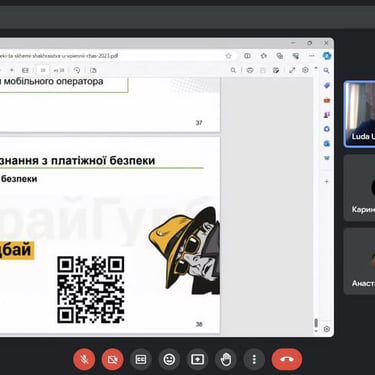Customize sidebar with plus icon
Screen dimensions: 375x375
[327, 182]
